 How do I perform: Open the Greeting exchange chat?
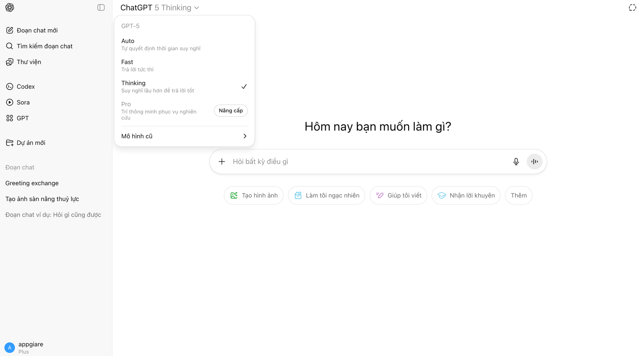click(x=56, y=183)
